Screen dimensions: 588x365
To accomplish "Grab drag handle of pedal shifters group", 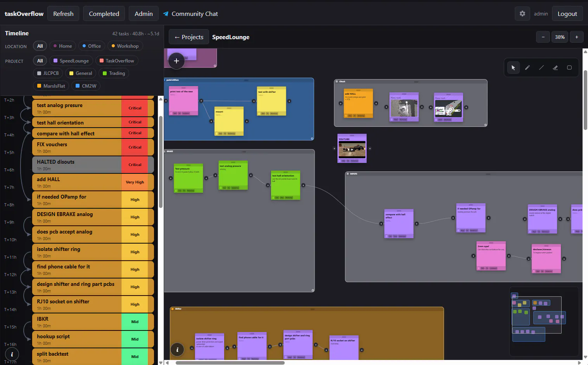I will tap(246, 80).
